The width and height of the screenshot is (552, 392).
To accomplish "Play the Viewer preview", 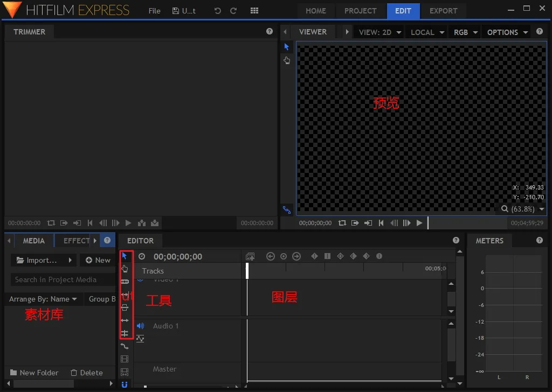I will pos(419,223).
